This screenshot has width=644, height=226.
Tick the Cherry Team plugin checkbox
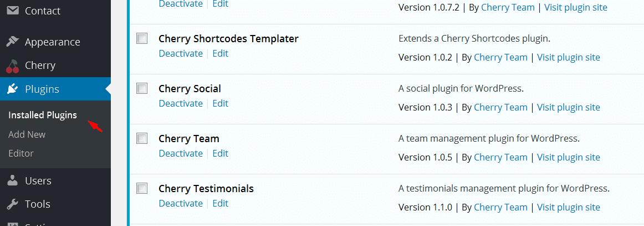[x=142, y=138]
